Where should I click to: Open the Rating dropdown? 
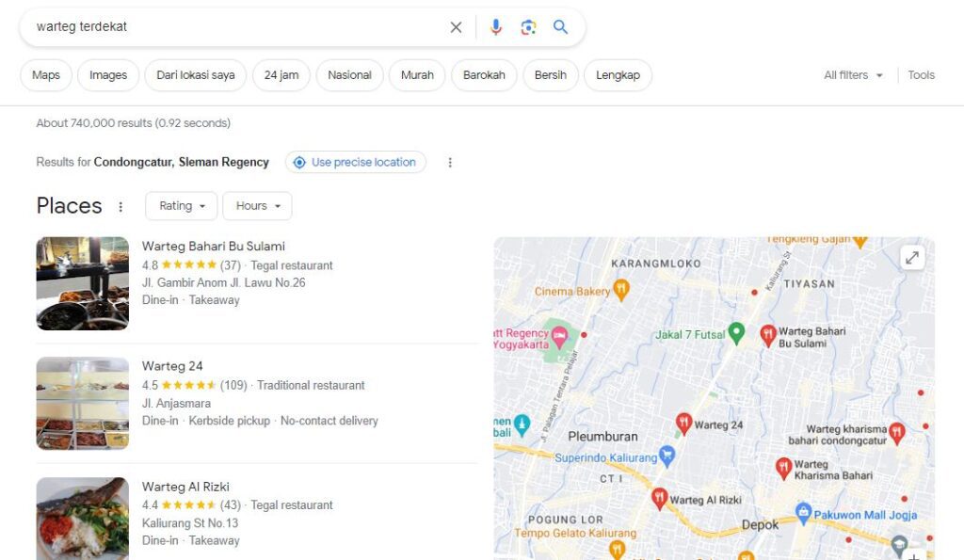pos(181,205)
